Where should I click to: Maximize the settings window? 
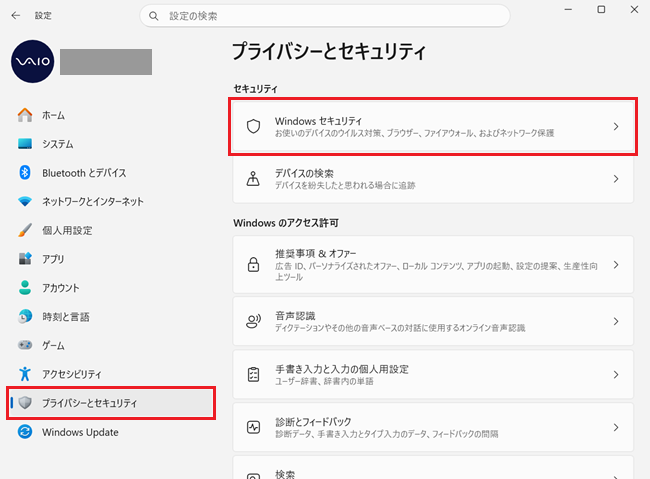coord(601,9)
